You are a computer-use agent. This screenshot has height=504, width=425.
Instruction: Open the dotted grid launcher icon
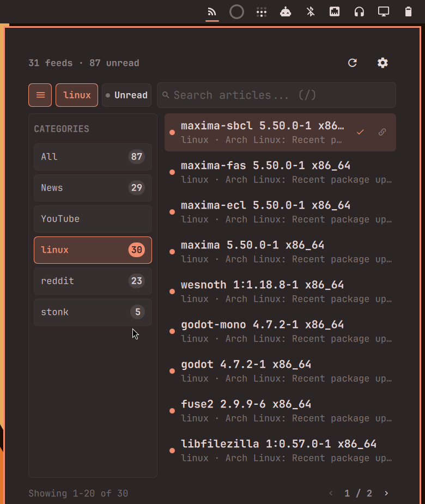coord(262,12)
